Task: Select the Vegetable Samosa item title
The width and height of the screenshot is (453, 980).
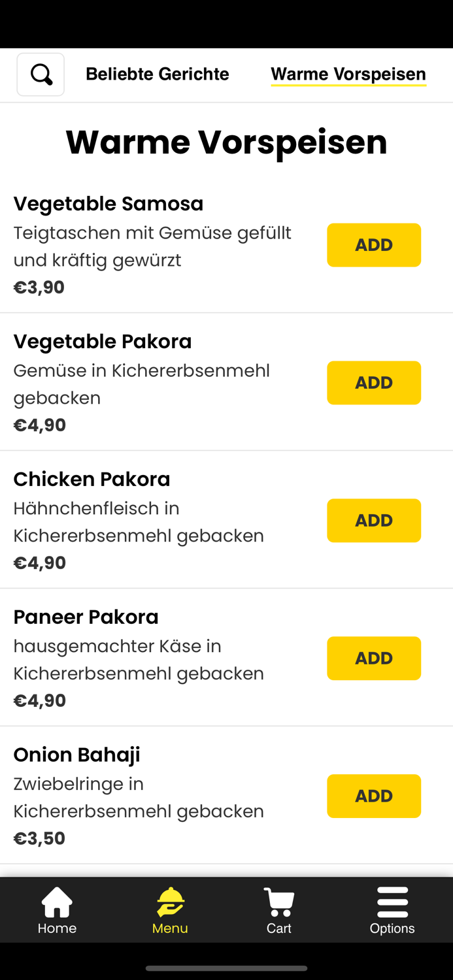Action: [x=109, y=203]
